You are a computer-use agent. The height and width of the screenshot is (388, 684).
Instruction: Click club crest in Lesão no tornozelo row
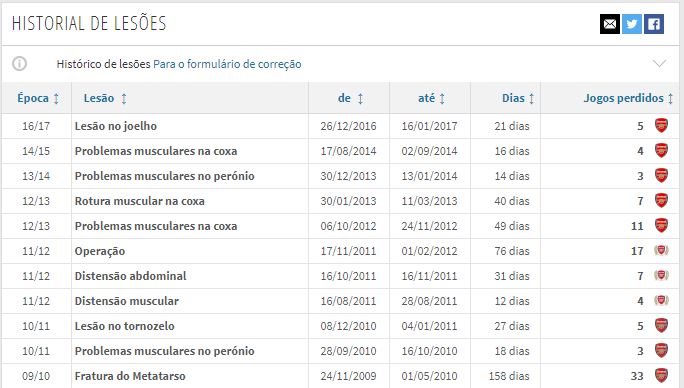661,325
